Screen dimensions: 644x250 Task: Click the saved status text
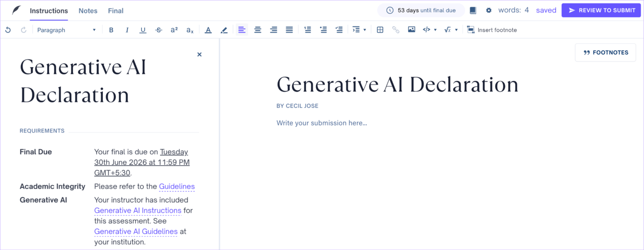coord(546,10)
